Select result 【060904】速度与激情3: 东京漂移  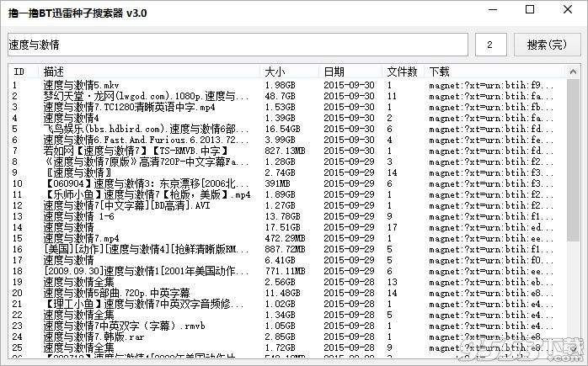click(x=146, y=183)
